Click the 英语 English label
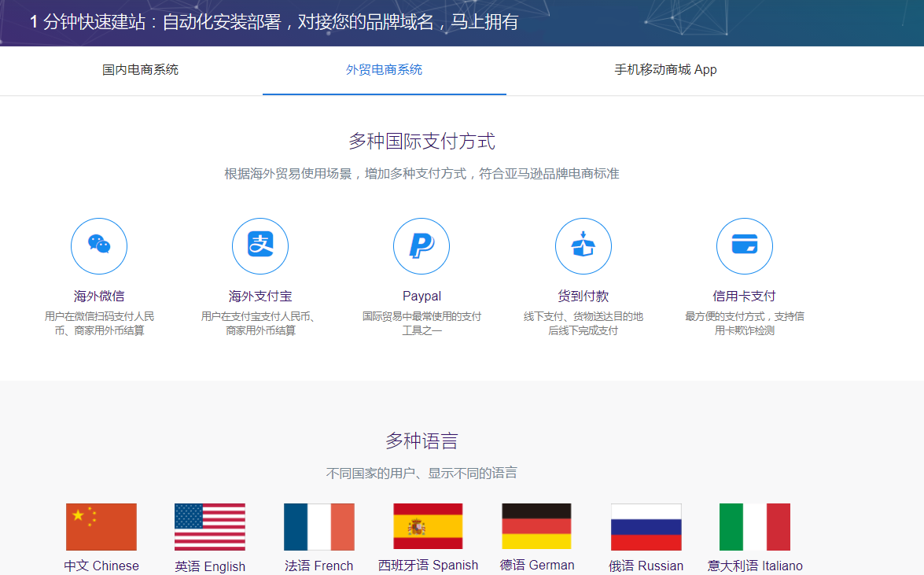Viewport: 924px width, 575px height. [x=210, y=566]
